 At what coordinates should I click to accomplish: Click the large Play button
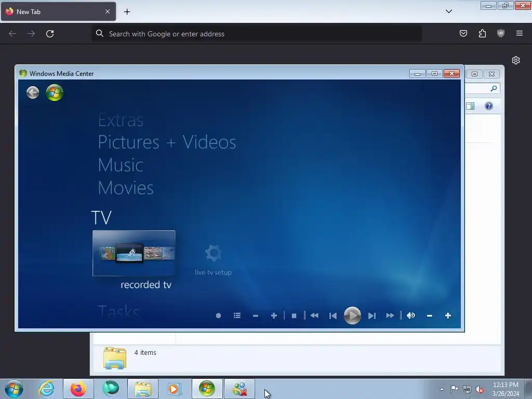[x=353, y=315]
